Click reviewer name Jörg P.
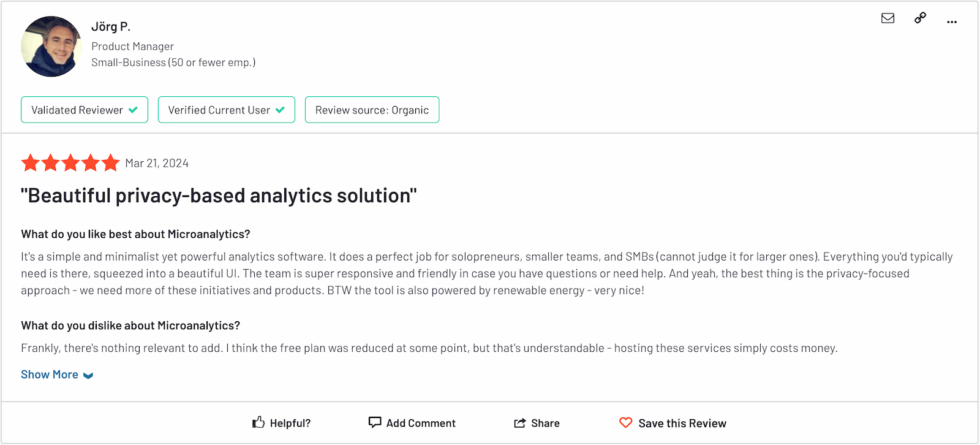 [x=111, y=26]
